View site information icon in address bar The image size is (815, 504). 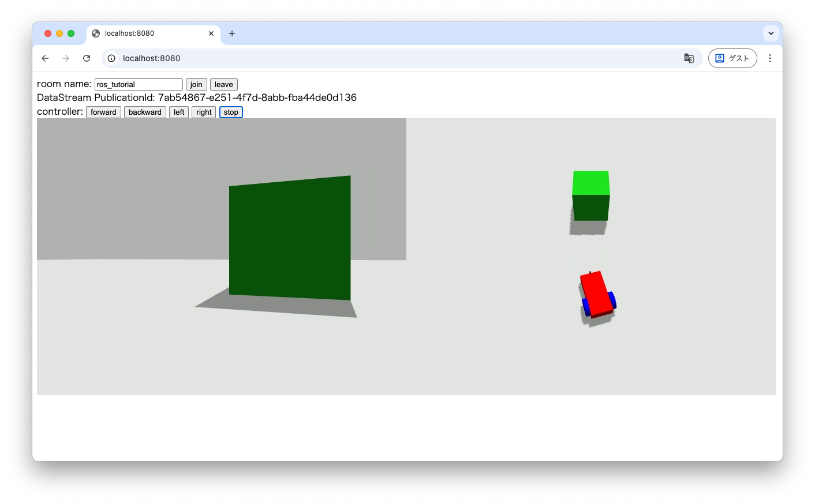click(111, 58)
